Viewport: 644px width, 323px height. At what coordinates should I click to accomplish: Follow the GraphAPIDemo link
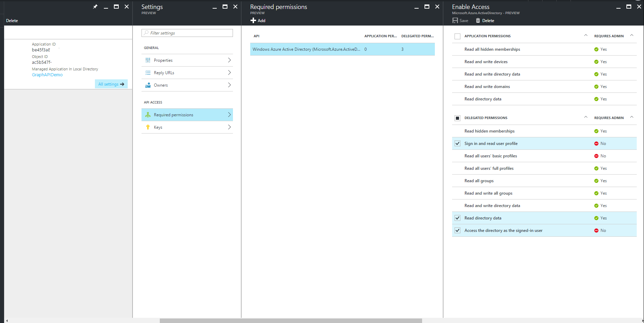pos(47,75)
